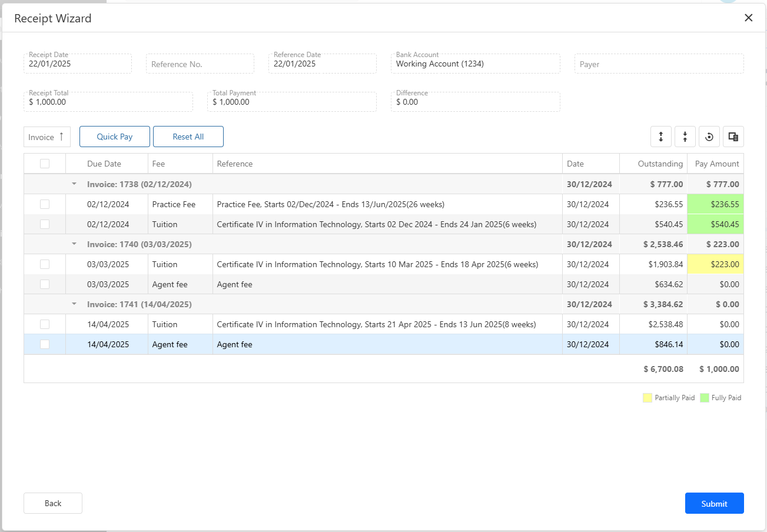Viewport: 767px width, 532px height.
Task: Close the Receipt Wizard dialog
Action: [748, 18]
